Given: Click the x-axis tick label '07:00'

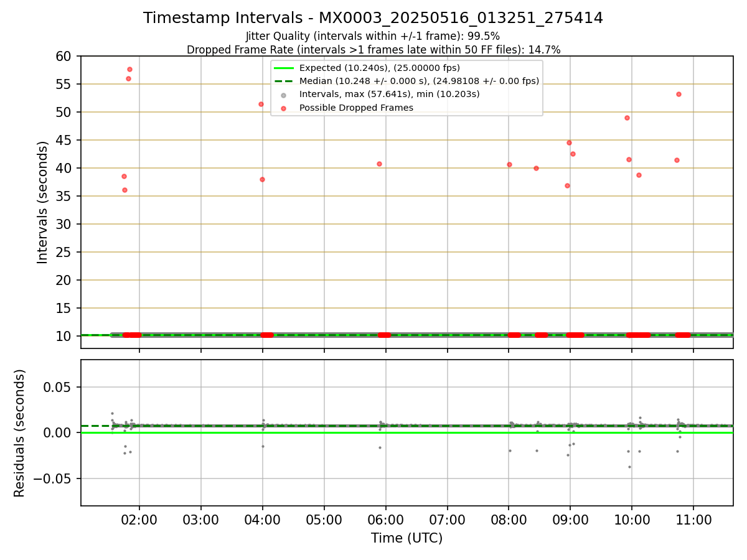Looking at the screenshot, I should tap(448, 520).
